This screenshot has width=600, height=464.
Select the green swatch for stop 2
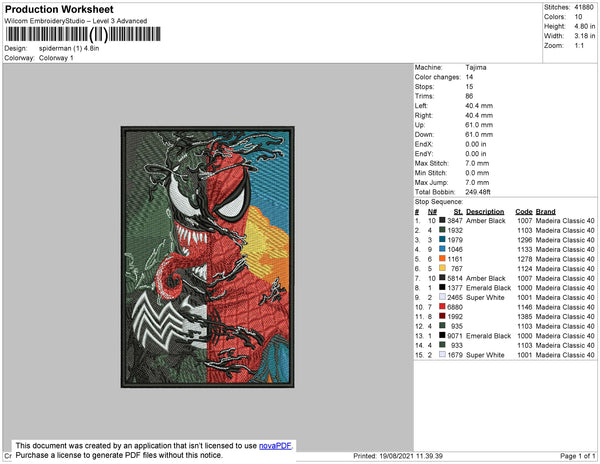(x=442, y=230)
